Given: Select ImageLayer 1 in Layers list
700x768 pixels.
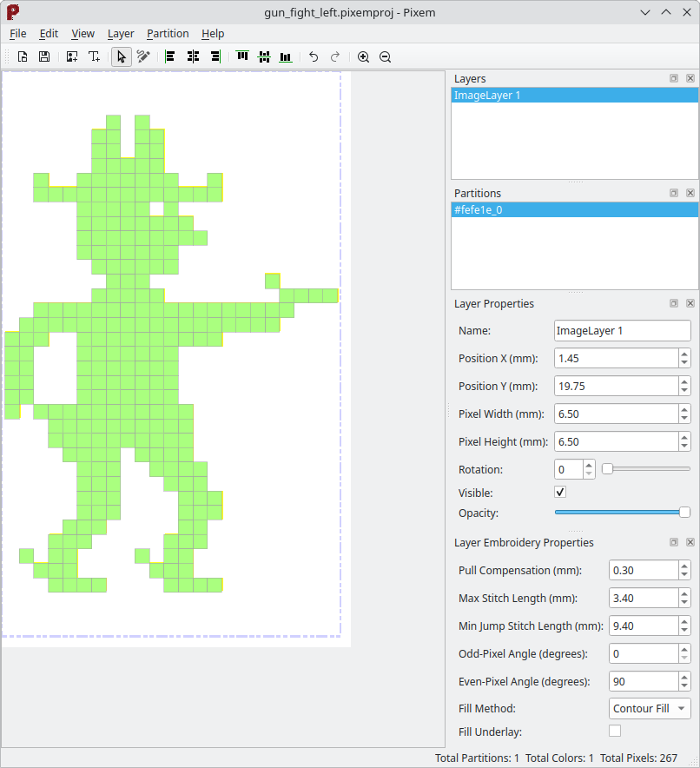Looking at the screenshot, I should (x=575, y=95).
